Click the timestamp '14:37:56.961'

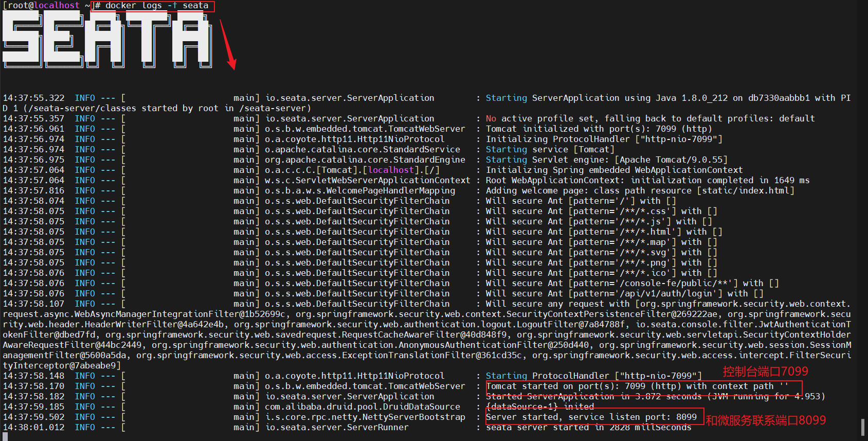(x=34, y=129)
